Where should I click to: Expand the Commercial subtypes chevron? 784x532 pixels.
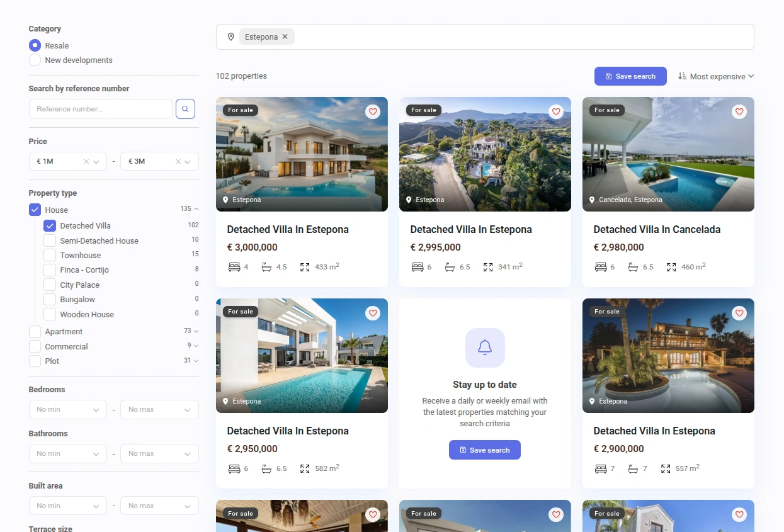[196, 346]
